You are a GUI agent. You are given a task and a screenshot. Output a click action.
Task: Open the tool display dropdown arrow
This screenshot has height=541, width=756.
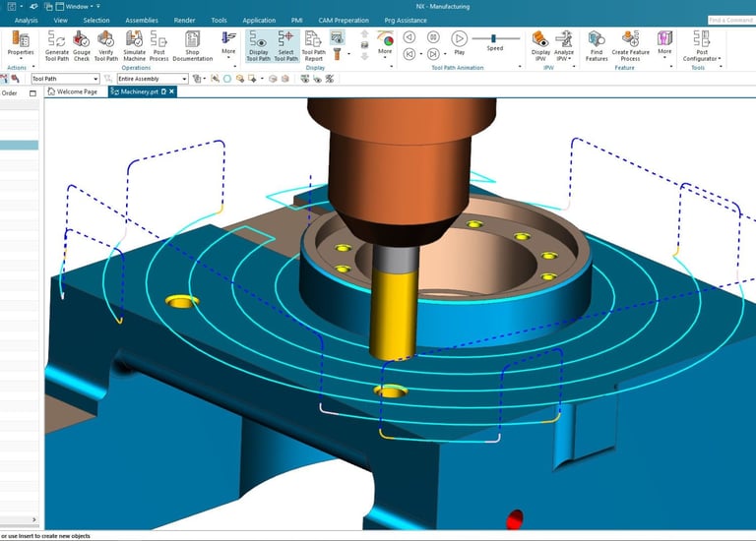(348, 54)
